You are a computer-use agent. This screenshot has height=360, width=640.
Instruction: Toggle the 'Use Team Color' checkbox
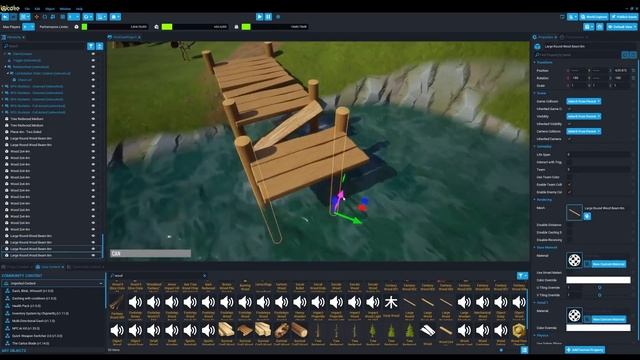pyautogui.click(x=569, y=177)
